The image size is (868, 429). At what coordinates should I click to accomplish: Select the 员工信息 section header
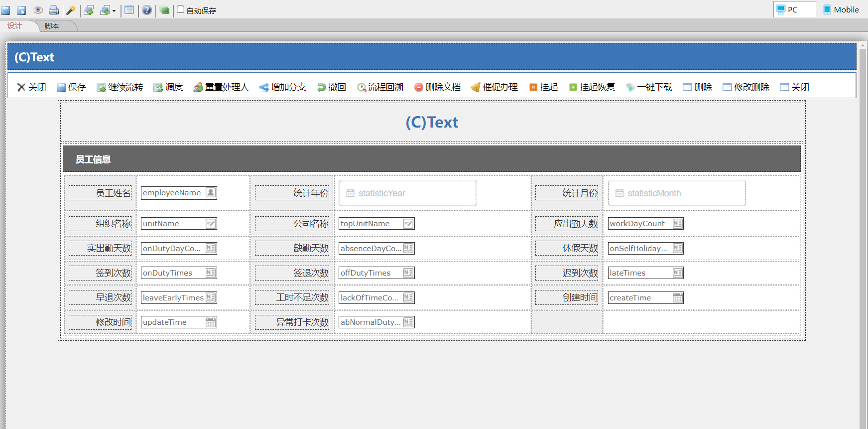pyautogui.click(x=432, y=159)
